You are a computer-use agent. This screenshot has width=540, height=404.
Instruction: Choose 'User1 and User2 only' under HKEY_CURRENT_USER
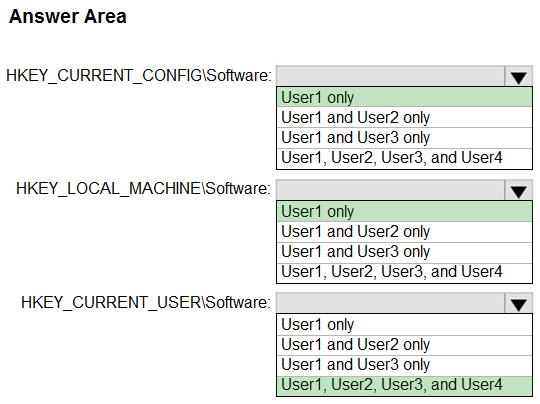404,345
